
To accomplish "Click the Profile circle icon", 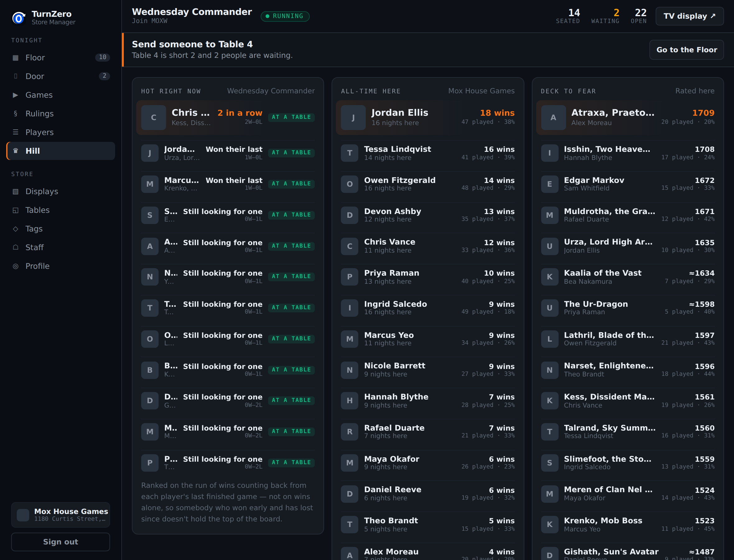I will pyautogui.click(x=15, y=266).
